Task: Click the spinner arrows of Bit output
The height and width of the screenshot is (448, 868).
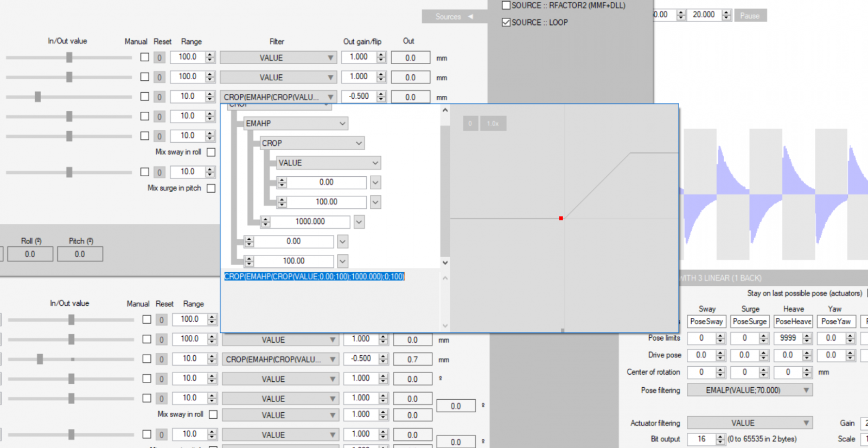Action: (720, 439)
